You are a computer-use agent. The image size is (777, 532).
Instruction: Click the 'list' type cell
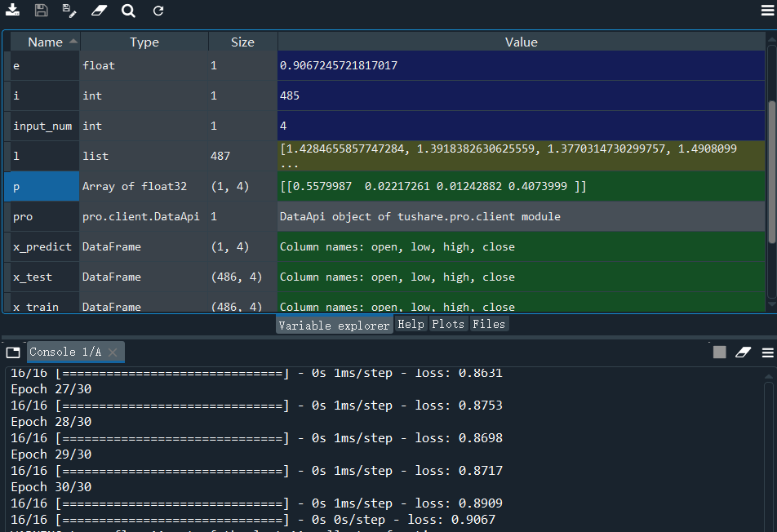(144, 156)
